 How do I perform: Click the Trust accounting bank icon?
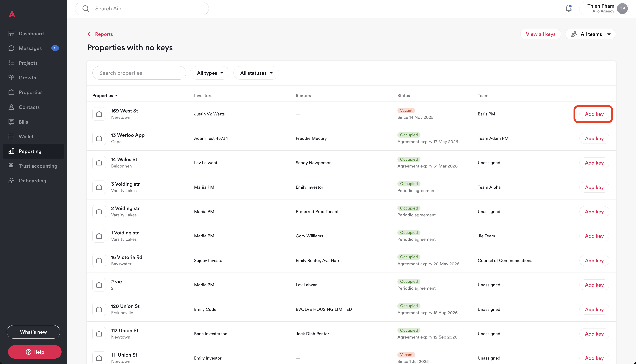coord(11,166)
